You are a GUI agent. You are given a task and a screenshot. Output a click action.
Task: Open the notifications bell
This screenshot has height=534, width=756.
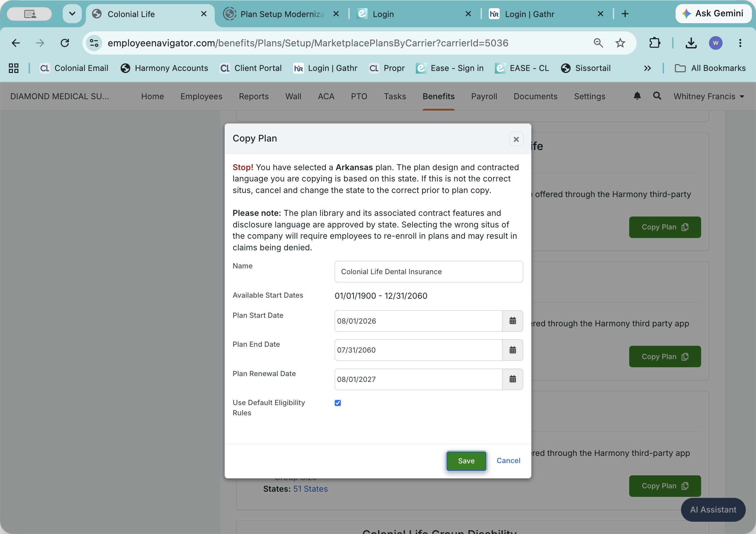[637, 96]
